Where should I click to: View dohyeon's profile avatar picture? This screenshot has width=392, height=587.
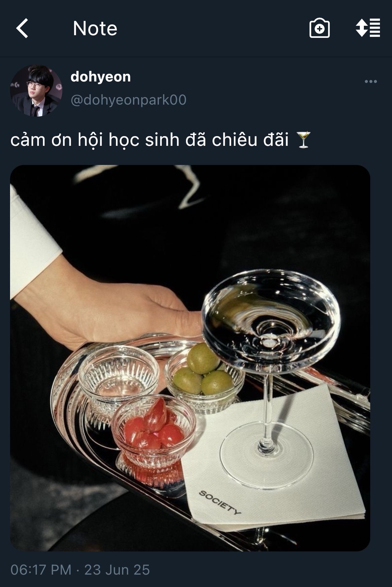(x=36, y=91)
